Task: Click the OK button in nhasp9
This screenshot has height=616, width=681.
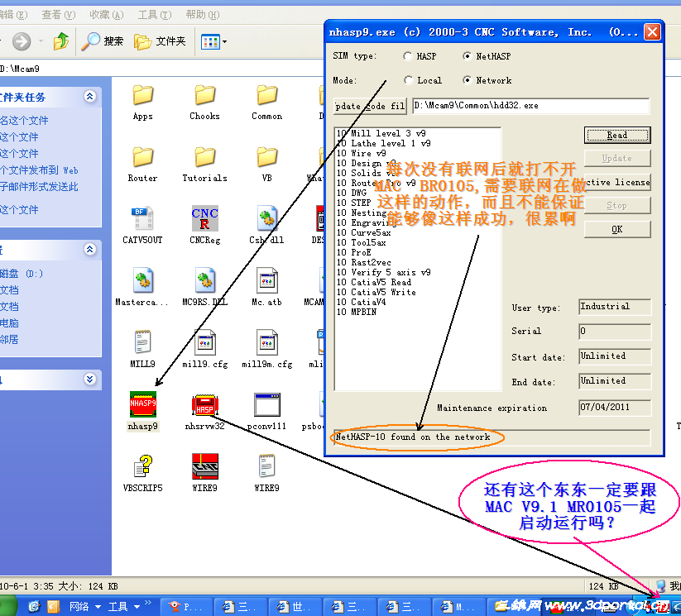Action: [617, 230]
